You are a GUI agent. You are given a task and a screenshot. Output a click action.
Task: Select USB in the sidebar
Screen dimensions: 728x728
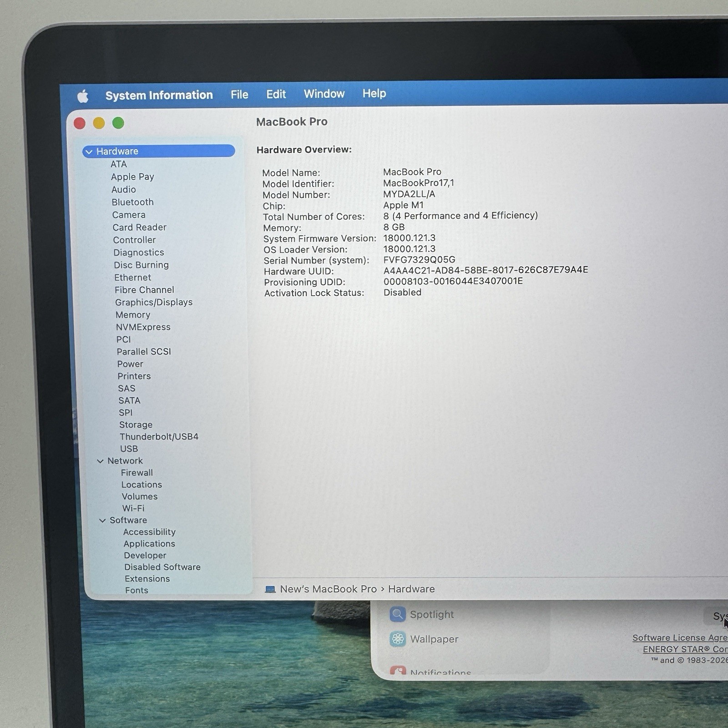click(x=129, y=449)
